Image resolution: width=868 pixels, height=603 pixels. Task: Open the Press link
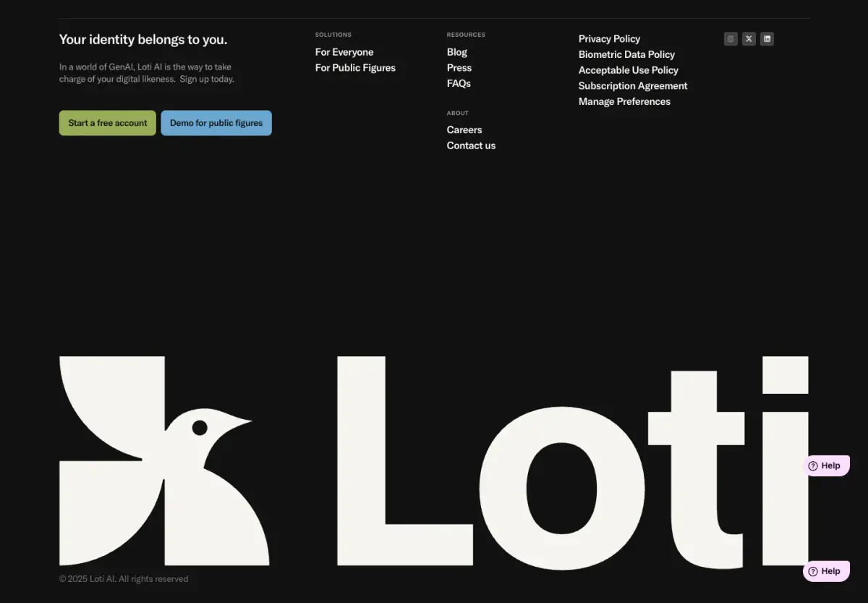click(x=459, y=68)
